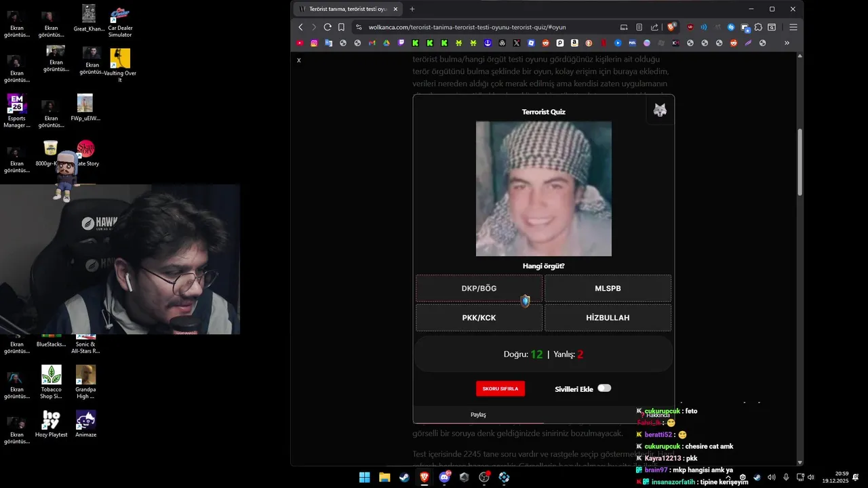This screenshot has height=488, width=868.
Task: Open Instagram bookmark icon
Action: [x=314, y=43]
